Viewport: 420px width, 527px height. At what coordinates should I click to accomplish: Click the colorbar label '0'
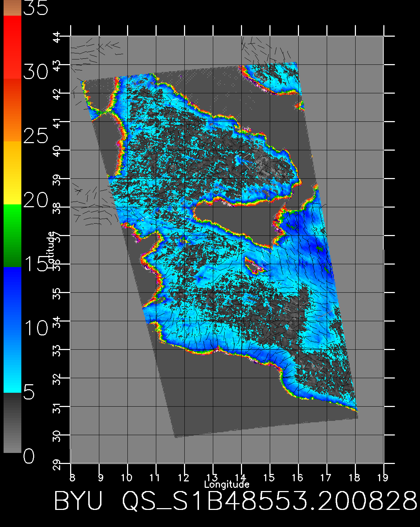pos(29,456)
